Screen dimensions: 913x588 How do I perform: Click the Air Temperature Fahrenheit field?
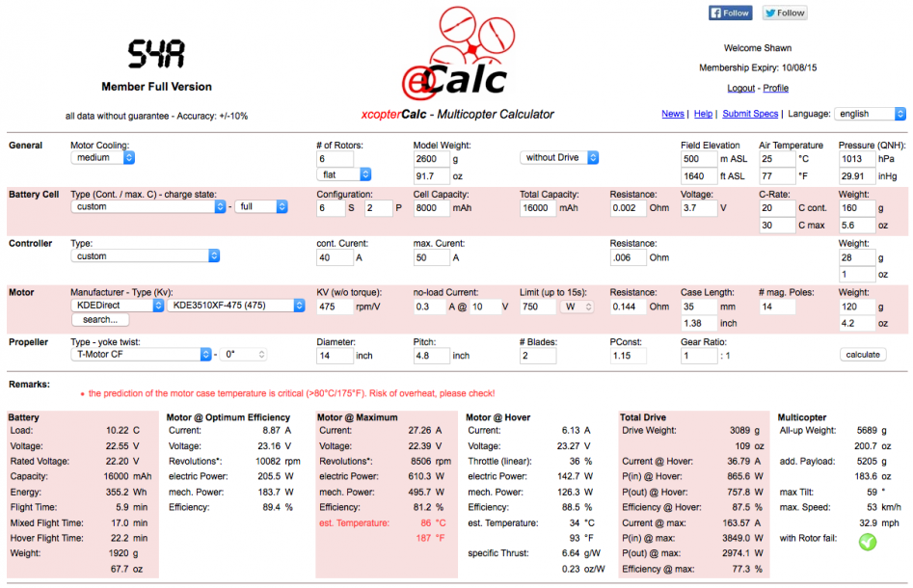point(777,175)
